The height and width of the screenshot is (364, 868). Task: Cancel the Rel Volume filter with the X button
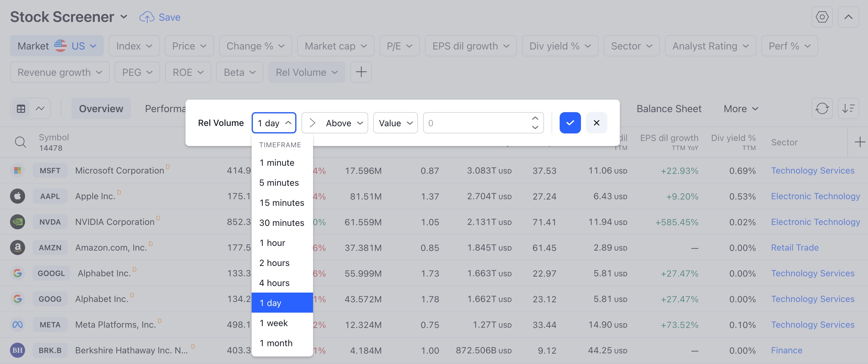point(596,123)
